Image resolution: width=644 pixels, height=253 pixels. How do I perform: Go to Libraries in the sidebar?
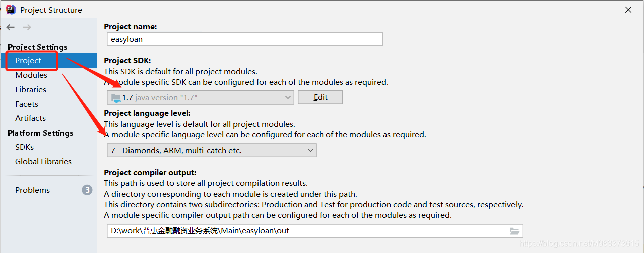tap(31, 90)
